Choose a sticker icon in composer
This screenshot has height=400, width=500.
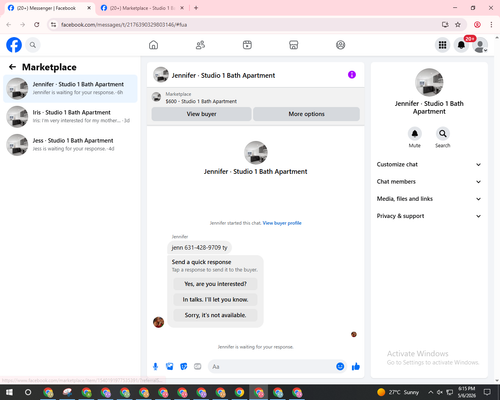coord(184,367)
